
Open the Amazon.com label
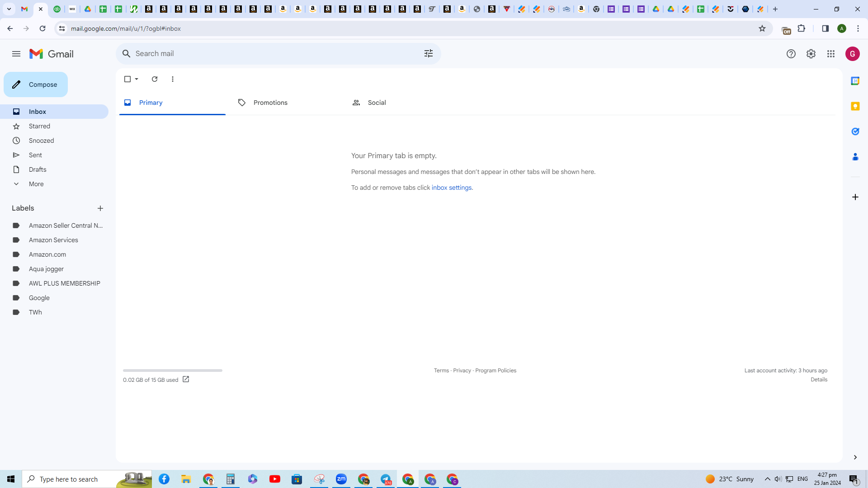coord(54,254)
